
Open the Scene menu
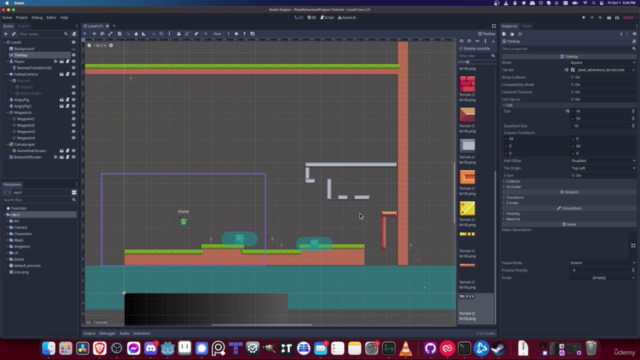click(7, 18)
